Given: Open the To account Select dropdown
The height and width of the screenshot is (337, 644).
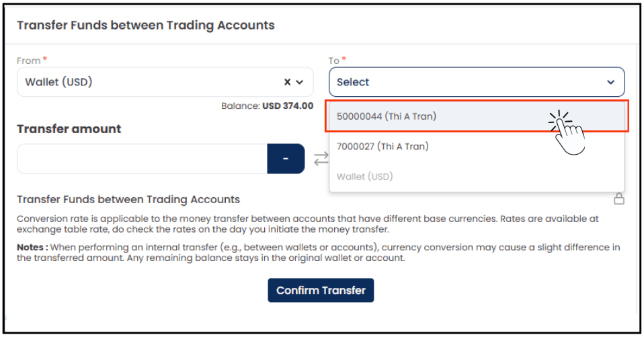Looking at the screenshot, I should click(x=477, y=82).
